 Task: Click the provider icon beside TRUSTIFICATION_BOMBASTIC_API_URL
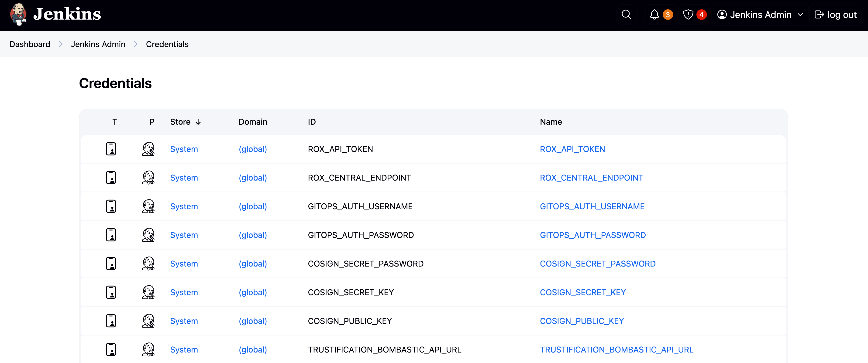[x=148, y=349]
